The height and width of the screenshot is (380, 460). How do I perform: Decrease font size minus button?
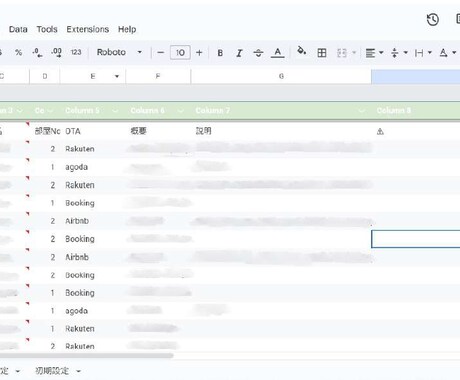click(160, 53)
